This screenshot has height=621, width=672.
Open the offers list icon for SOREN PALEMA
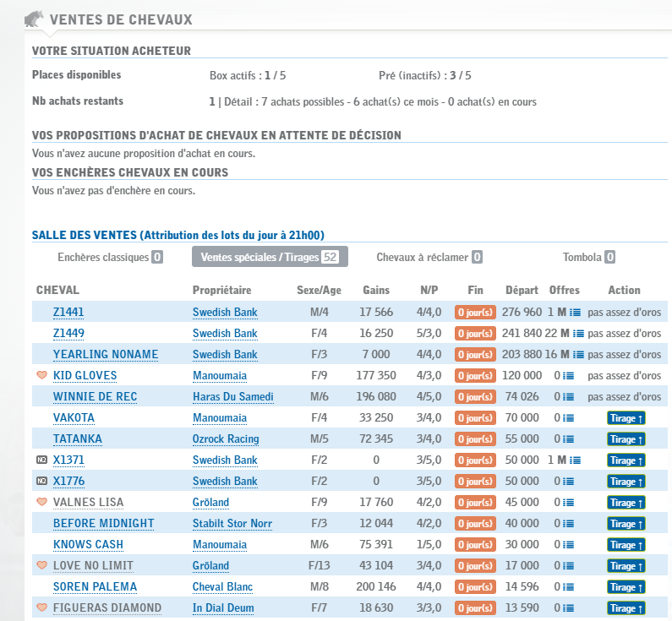coord(569,587)
